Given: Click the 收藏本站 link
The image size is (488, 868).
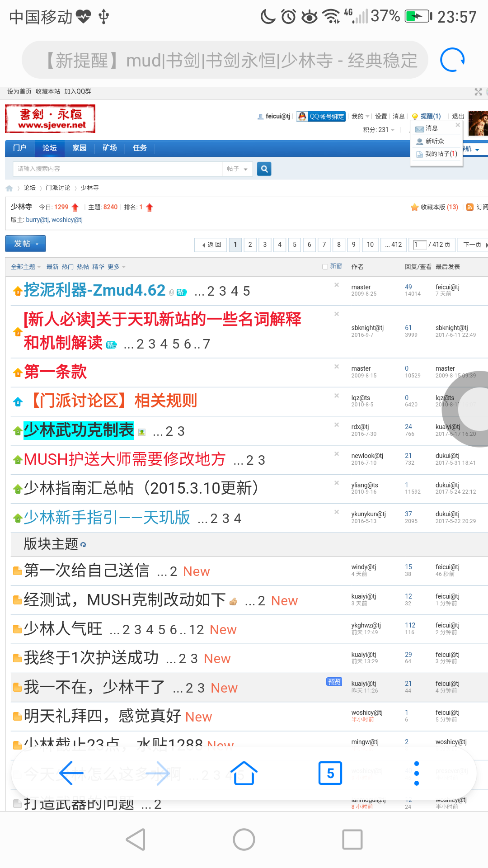Looking at the screenshot, I should pyautogui.click(x=48, y=91).
